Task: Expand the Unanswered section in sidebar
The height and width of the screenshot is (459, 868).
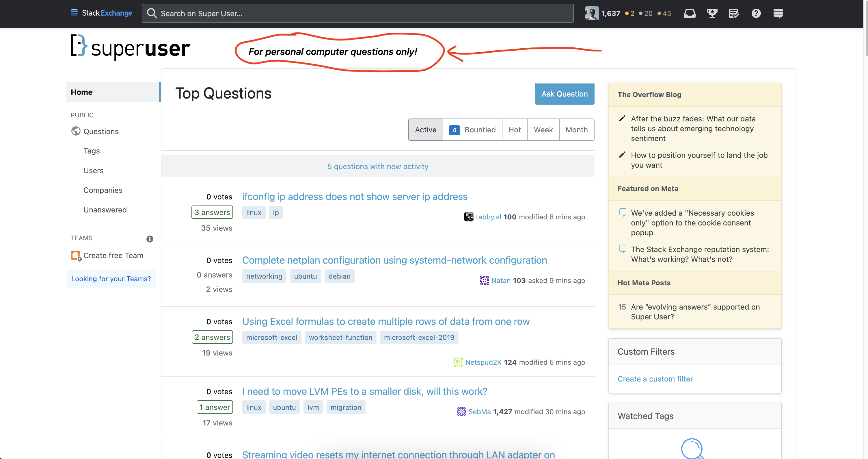Action: pyautogui.click(x=105, y=209)
